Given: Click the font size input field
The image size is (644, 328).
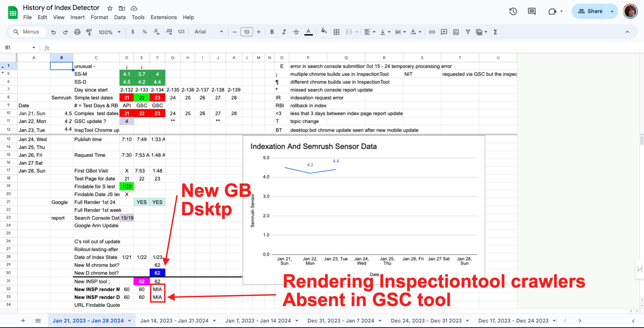Looking at the screenshot, I should [247, 32].
